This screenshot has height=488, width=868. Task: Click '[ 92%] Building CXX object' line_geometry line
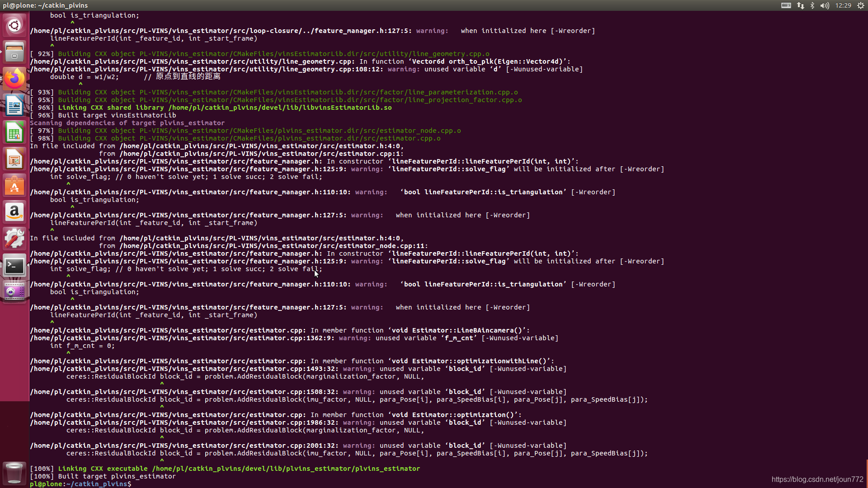(x=259, y=54)
